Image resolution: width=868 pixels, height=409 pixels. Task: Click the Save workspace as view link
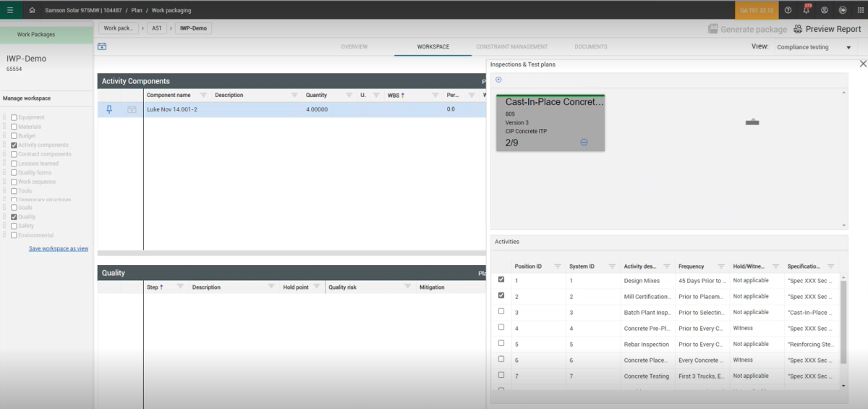point(59,248)
